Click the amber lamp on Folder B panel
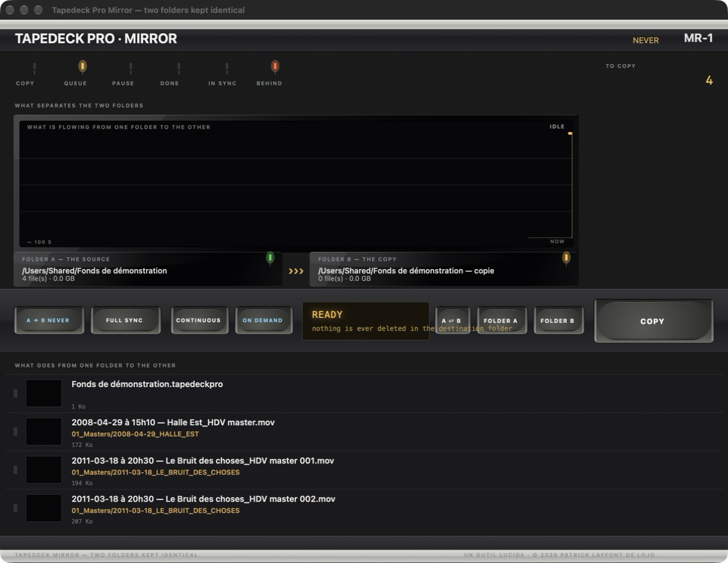The image size is (728, 563). click(566, 258)
